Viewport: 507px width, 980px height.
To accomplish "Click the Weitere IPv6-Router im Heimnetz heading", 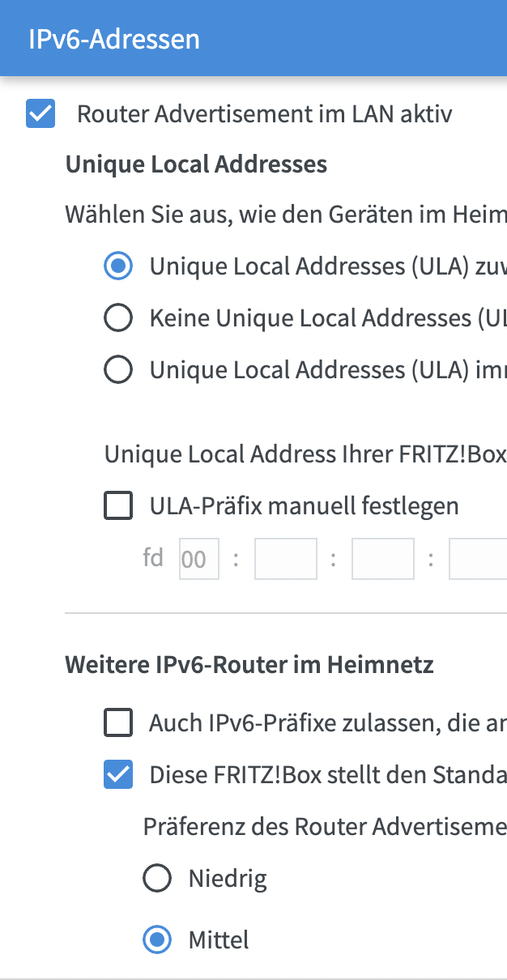I will [x=249, y=665].
